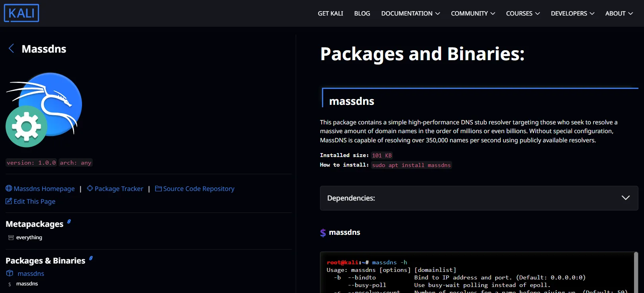Click the Kali logo in the header
Image resolution: width=644 pixels, height=293 pixels.
tap(21, 13)
